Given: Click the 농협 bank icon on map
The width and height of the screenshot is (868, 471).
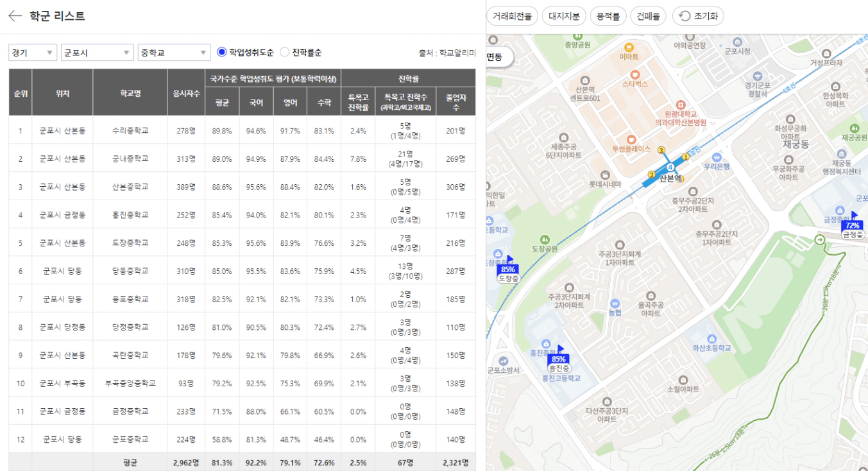Looking at the screenshot, I should (x=615, y=303).
